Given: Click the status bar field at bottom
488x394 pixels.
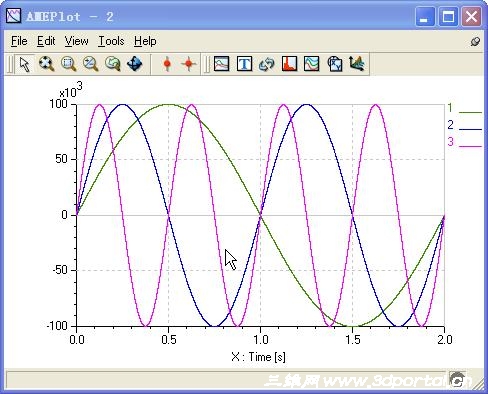Looking at the screenshot, I should (x=226, y=379).
